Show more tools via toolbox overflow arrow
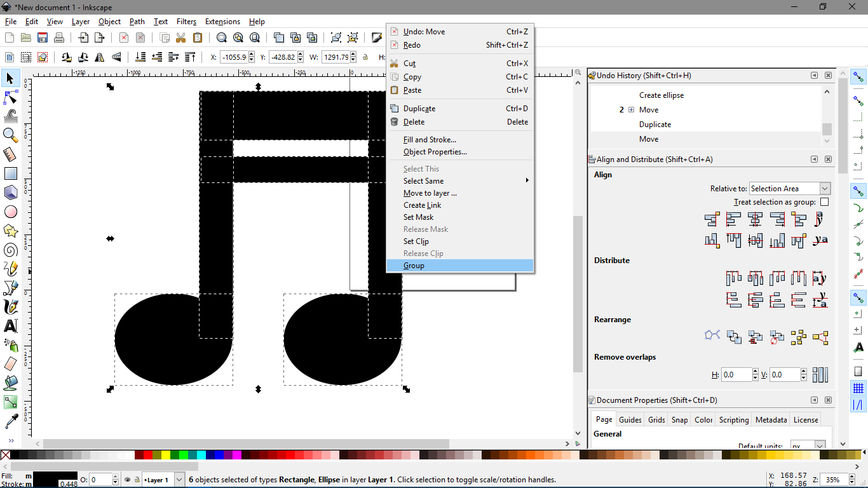Viewport: 868px width, 488px height. pyautogui.click(x=11, y=440)
